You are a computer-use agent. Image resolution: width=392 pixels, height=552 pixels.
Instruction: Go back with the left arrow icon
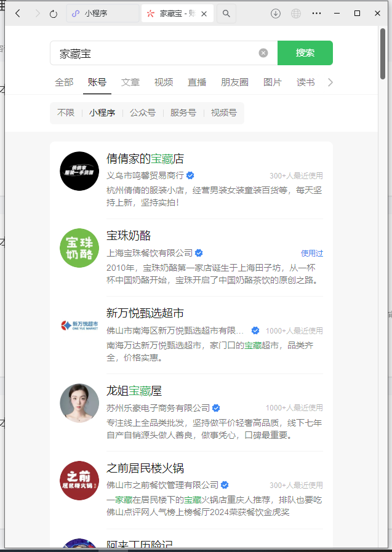point(18,14)
